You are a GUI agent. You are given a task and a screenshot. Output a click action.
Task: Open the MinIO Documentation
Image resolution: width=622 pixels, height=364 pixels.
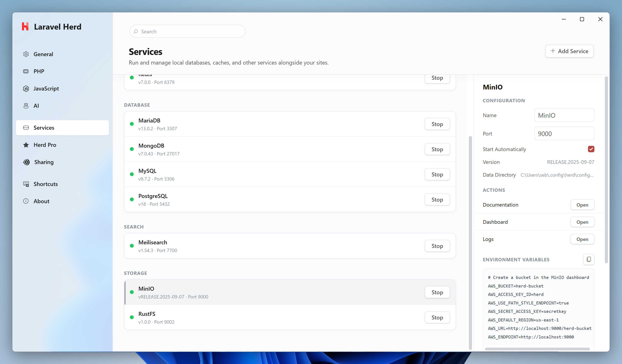pos(582,205)
